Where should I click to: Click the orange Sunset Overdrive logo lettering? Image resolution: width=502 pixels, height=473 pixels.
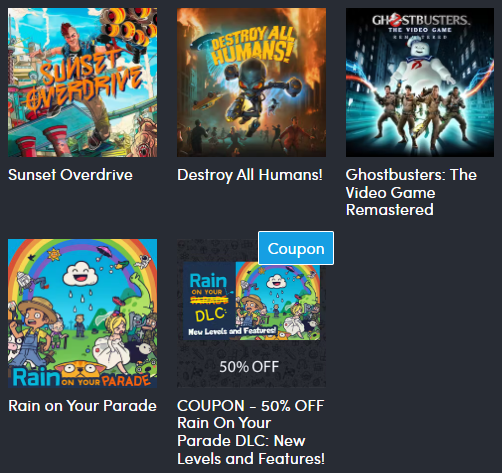[85, 82]
